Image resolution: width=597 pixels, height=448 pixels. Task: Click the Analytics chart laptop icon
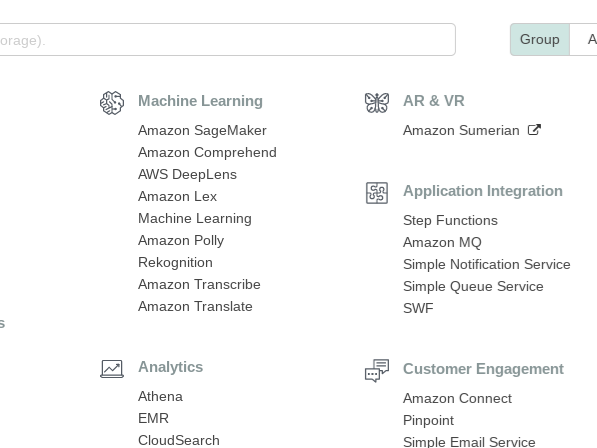coord(112,369)
